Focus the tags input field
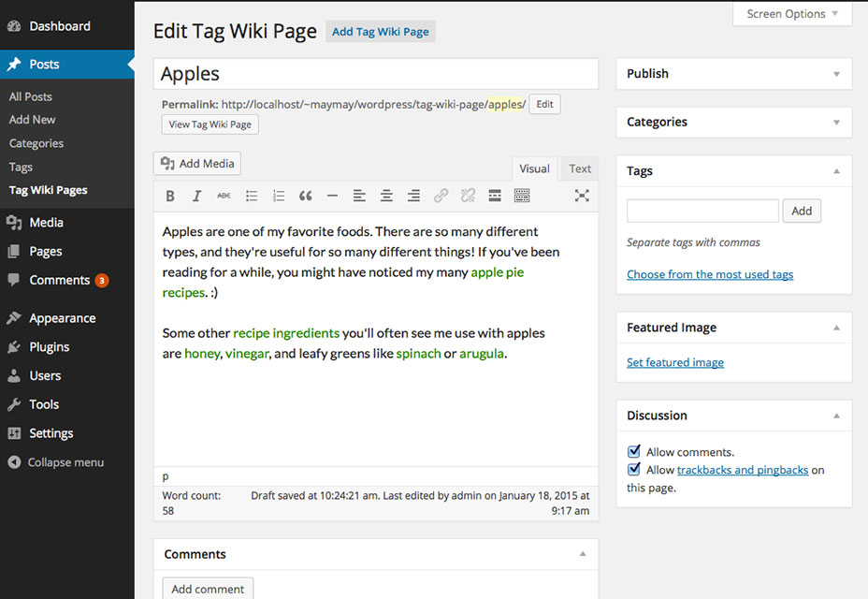Image resolution: width=868 pixels, height=599 pixels. pos(702,211)
